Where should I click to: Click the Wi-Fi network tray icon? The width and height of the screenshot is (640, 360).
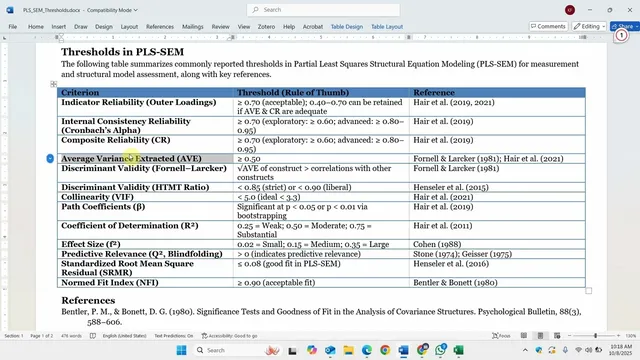[578, 350]
